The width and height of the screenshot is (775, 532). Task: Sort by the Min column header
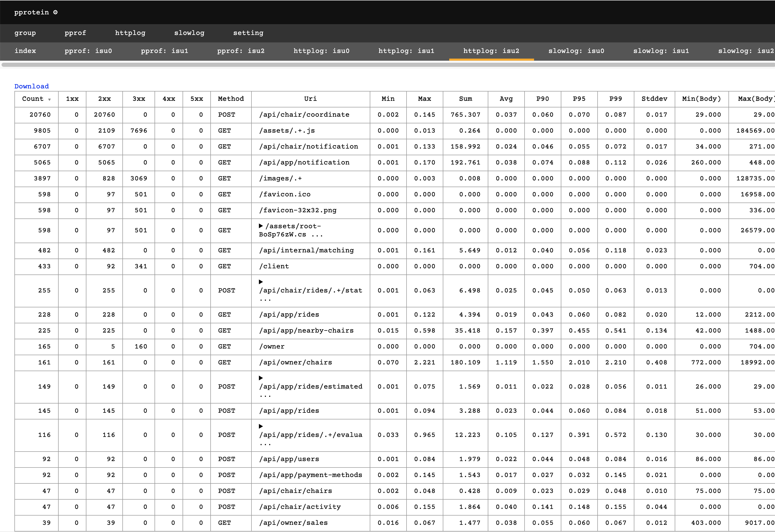388,99
